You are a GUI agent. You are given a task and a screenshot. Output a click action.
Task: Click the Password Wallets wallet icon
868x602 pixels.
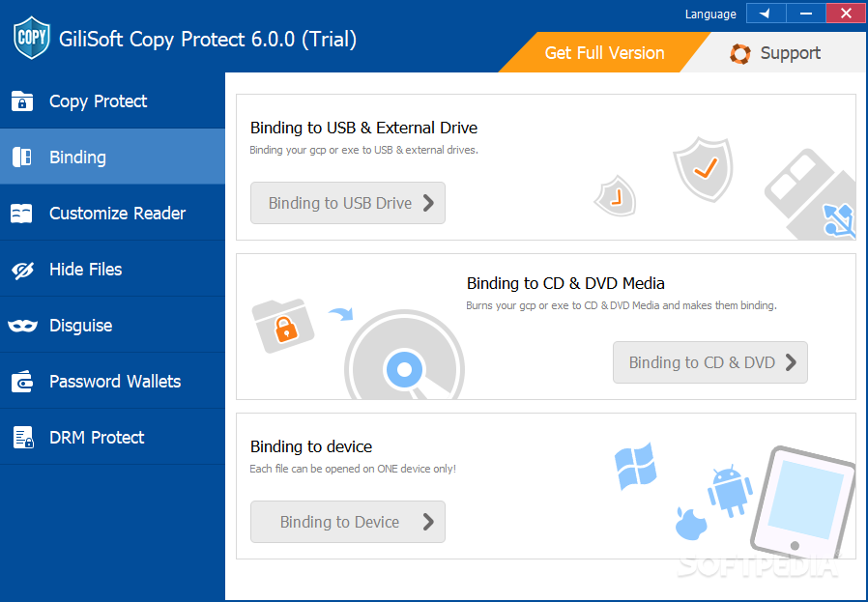point(22,382)
